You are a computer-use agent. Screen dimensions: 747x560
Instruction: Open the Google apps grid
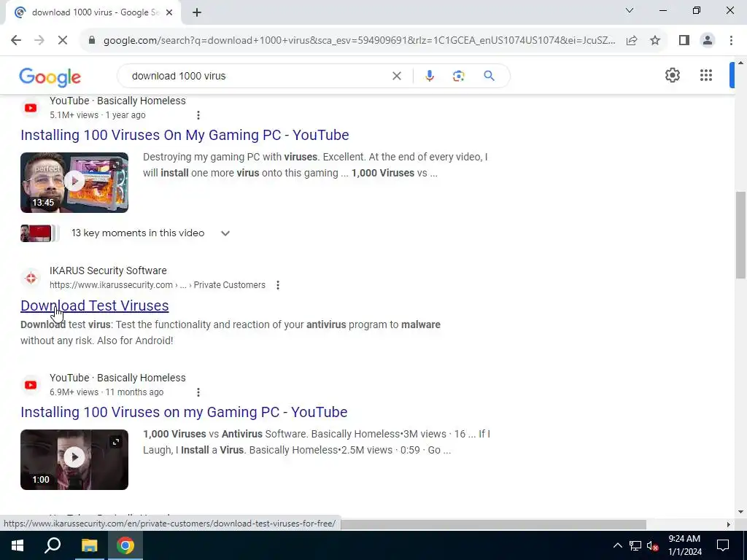click(706, 75)
